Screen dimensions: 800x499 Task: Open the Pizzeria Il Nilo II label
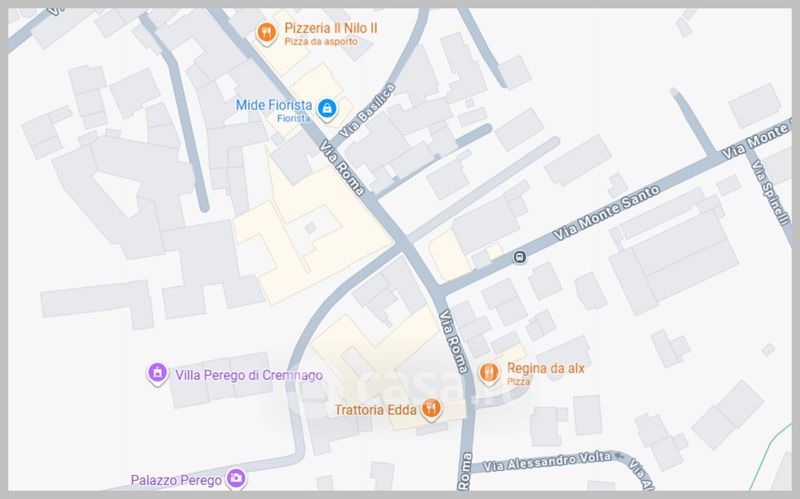[331, 28]
